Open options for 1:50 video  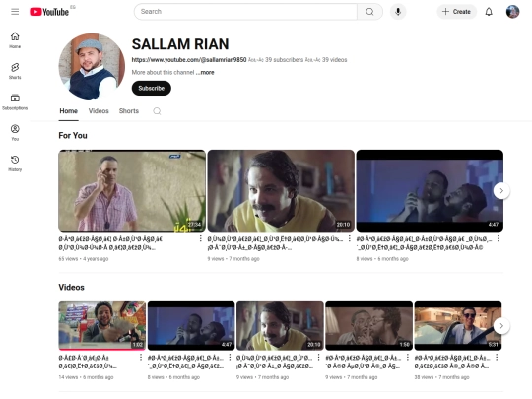(x=408, y=358)
